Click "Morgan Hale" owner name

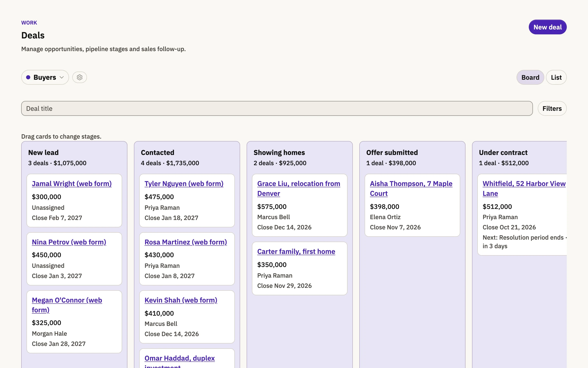49,334
